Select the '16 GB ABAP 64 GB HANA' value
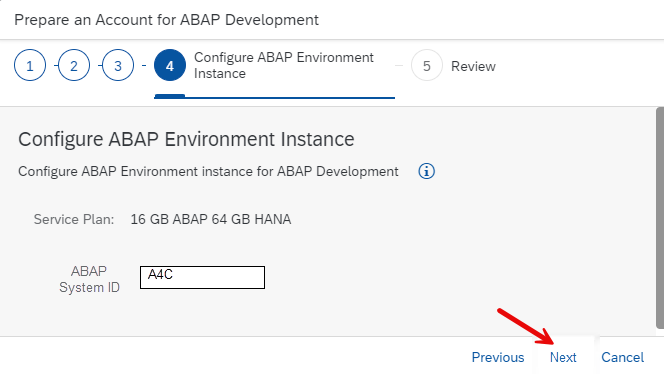 pos(211,219)
